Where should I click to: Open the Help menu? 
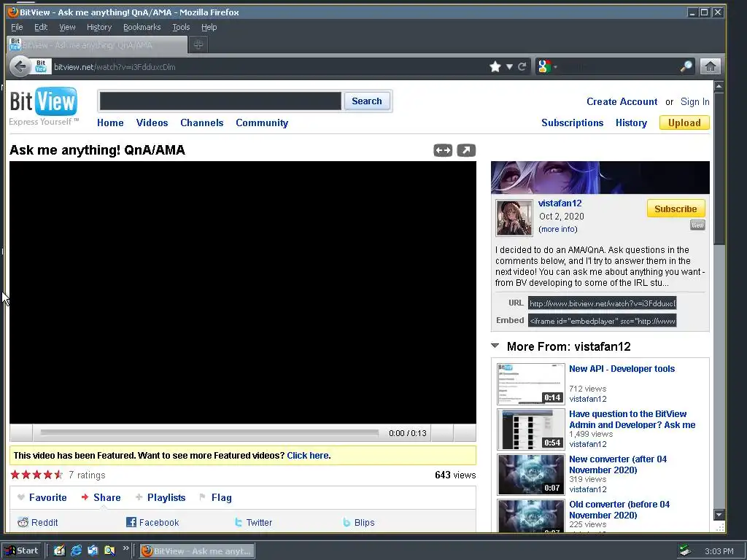coord(209,27)
